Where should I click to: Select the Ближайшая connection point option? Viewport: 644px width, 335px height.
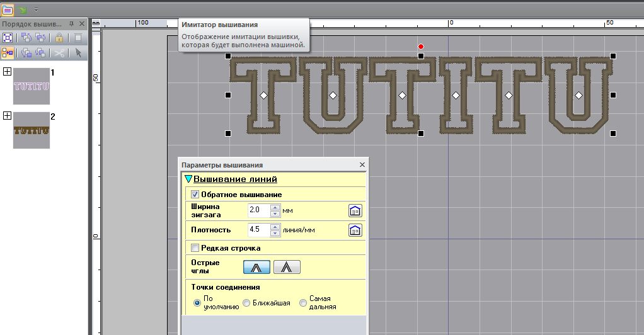[246, 303]
